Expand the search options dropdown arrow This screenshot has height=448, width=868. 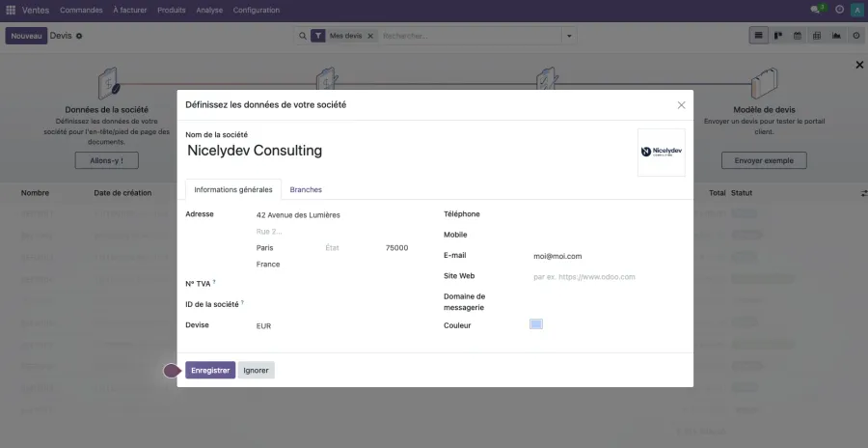569,36
